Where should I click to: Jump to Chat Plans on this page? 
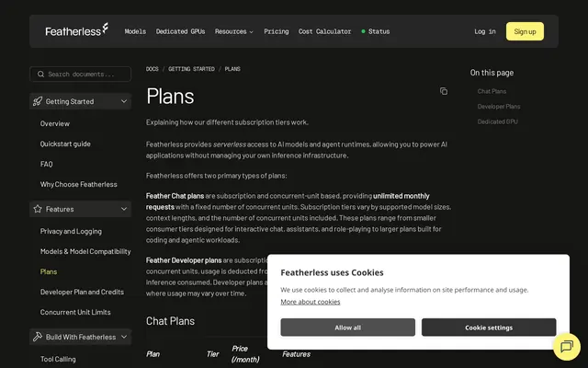(492, 91)
